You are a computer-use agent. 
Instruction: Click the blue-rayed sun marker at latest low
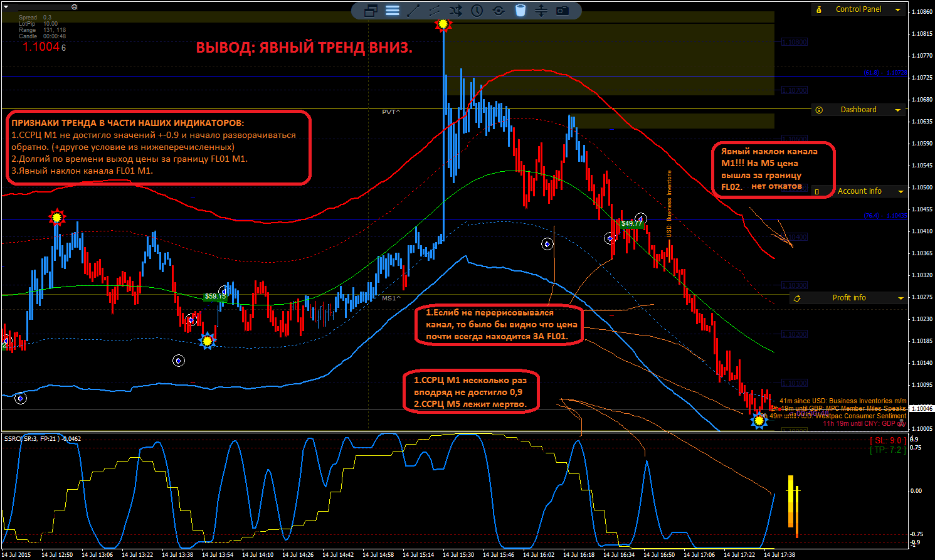coord(759,421)
